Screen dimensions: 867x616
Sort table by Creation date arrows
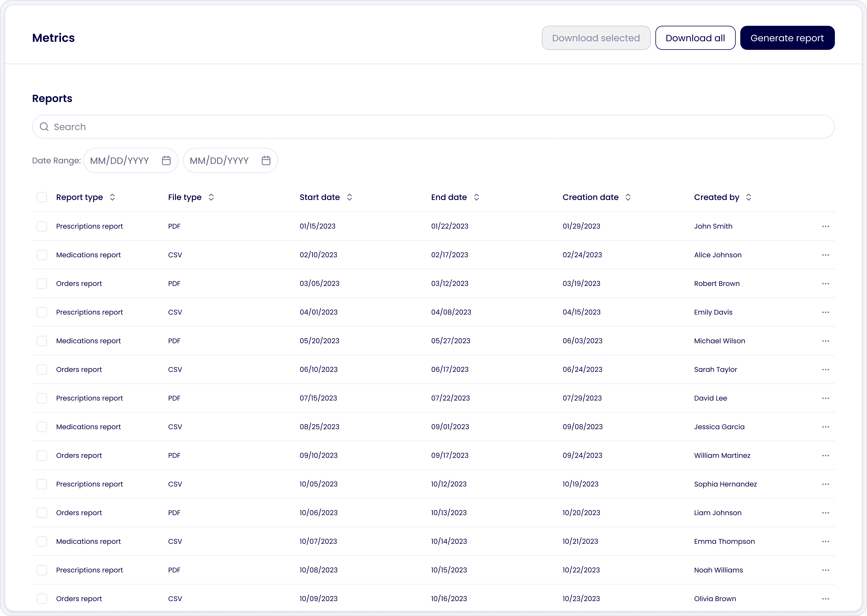(628, 197)
